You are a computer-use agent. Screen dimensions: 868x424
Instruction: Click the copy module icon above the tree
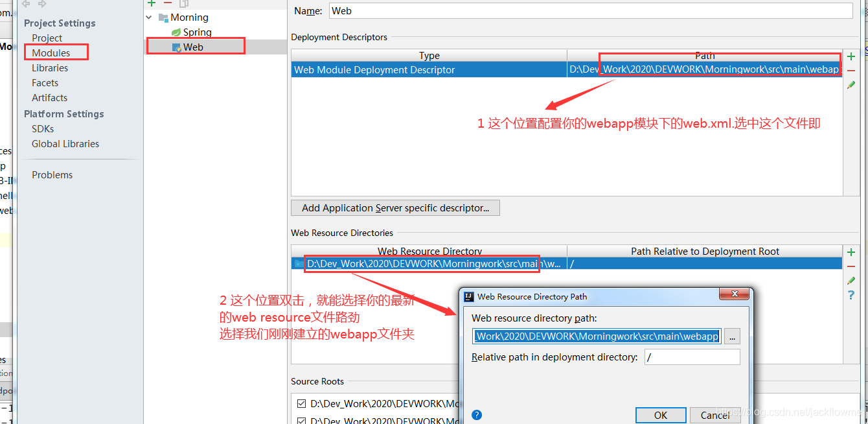(x=184, y=3)
